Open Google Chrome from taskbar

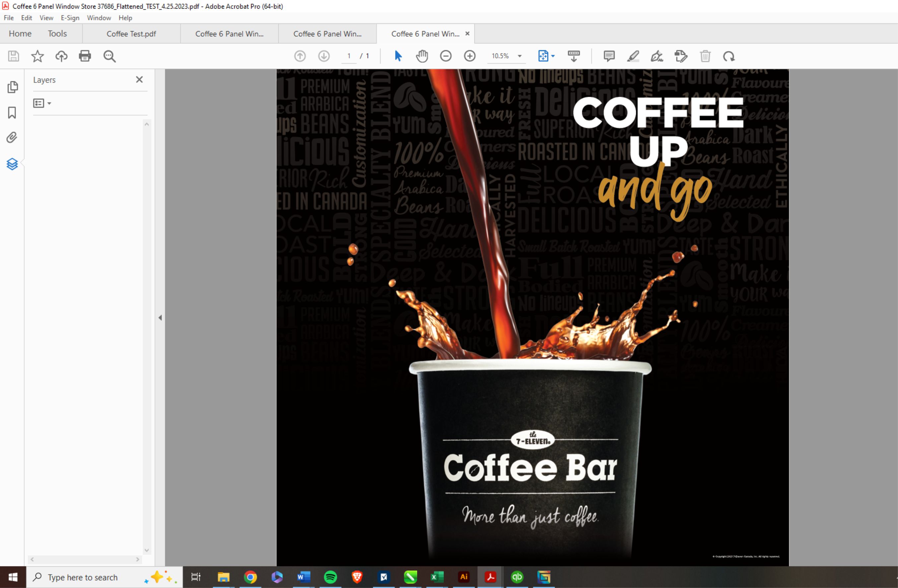tap(250, 577)
